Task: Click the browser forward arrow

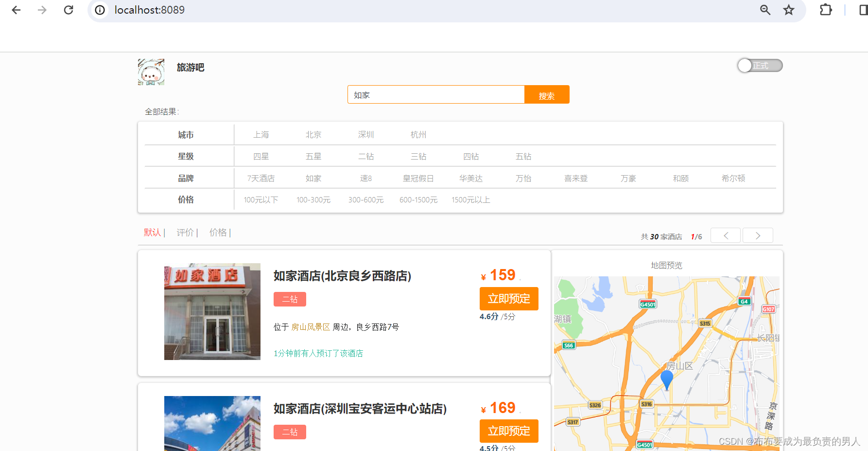Action: pyautogui.click(x=42, y=10)
